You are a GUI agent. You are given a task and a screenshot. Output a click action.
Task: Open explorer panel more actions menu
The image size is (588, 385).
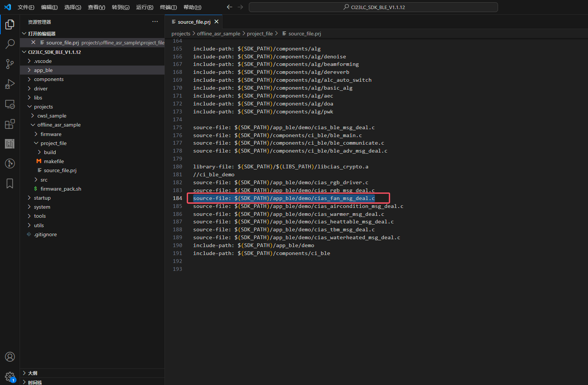pyautogui.click(x=155, y=22)
